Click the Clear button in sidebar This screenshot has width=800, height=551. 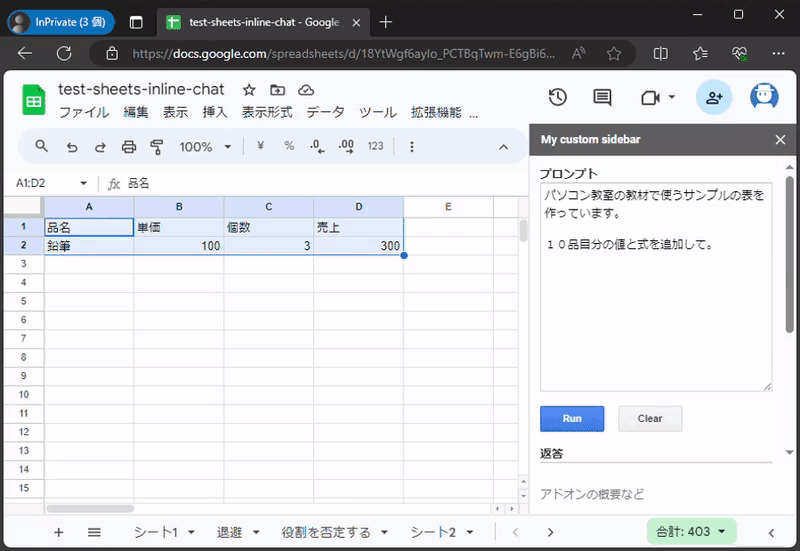650,419
